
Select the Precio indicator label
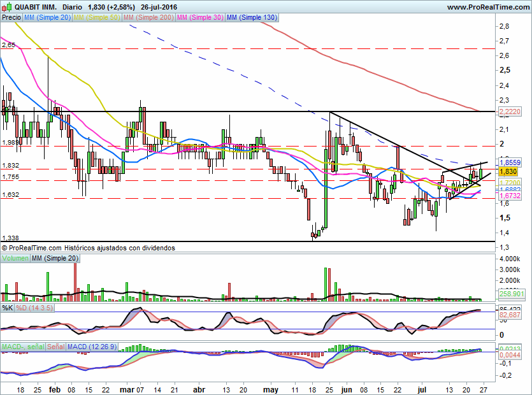point(11,17)
